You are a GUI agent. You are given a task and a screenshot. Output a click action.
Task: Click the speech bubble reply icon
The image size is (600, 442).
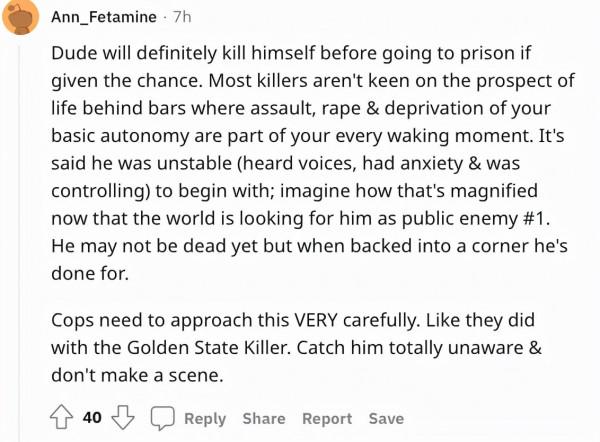(162, 418)
